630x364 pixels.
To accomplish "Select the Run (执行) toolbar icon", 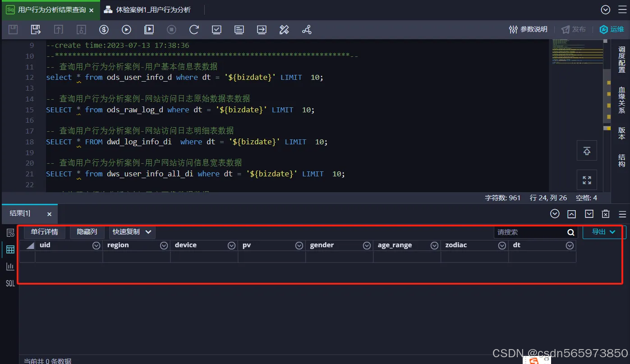I will click(x=126, y=29).
